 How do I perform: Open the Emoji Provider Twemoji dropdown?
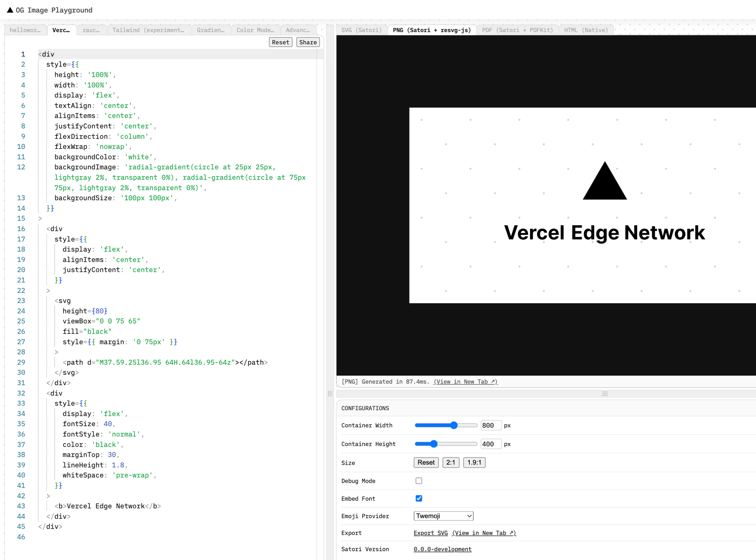click(443, 516)
